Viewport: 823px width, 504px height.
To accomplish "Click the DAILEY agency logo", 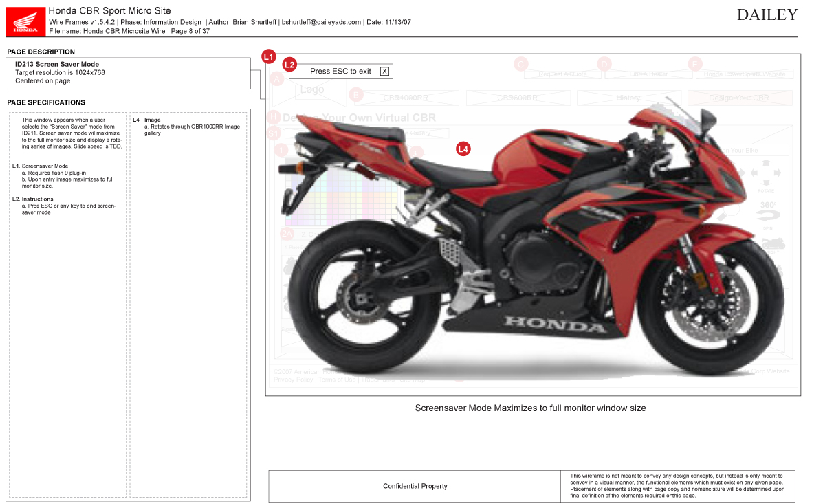I will 767,15.
